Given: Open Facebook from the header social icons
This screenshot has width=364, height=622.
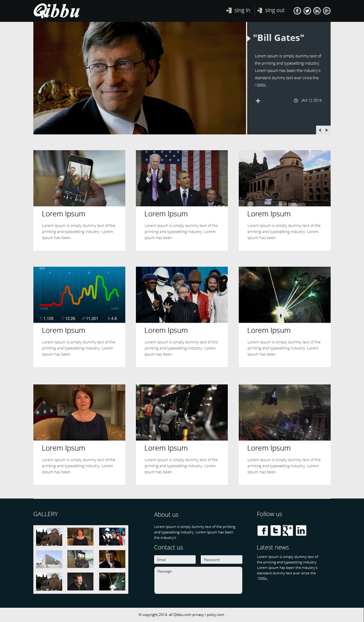Looking at the screenshot, I should [297, 11].
